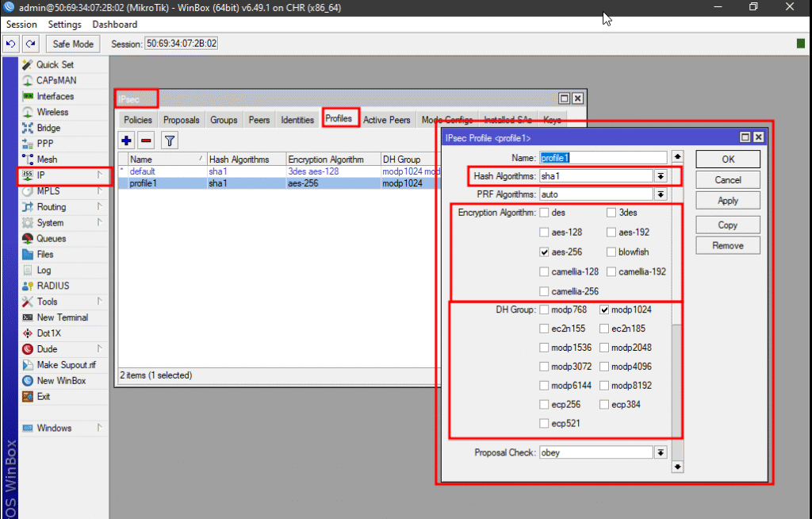Viewport: 812px width, 519px height.
Task: Click the red minus remove icon
Action: [146, 140]
